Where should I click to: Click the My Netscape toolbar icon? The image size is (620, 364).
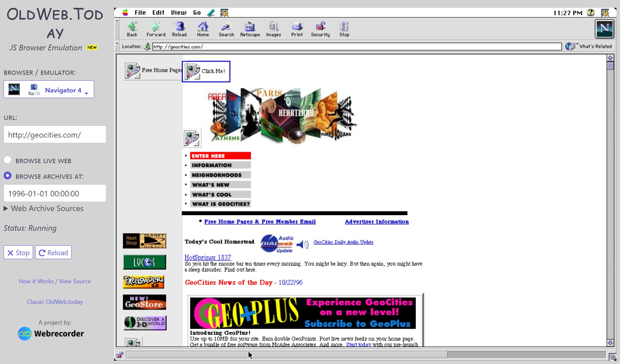click(x=250, y=29)
